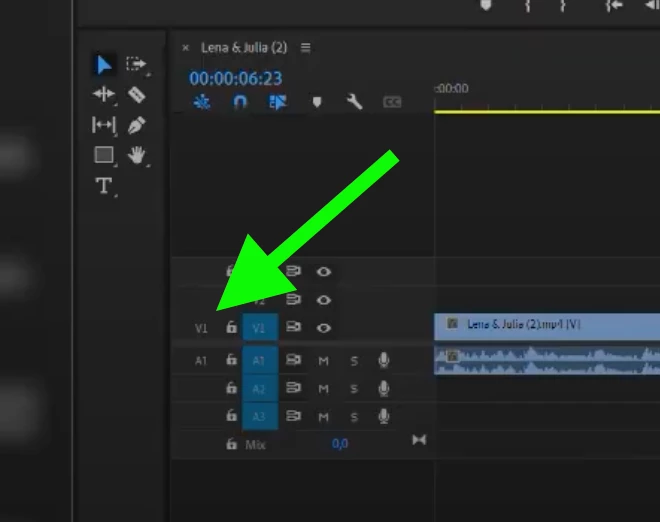Select the A1 audio waveform clip
This screenshot has height=522, width=660.
click(x=547, y=361)
